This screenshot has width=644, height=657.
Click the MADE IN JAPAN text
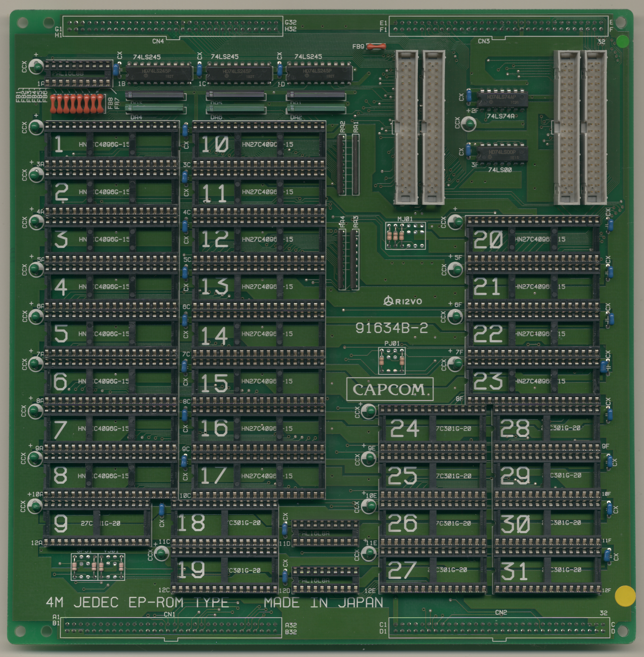click(x=323, y=603)
